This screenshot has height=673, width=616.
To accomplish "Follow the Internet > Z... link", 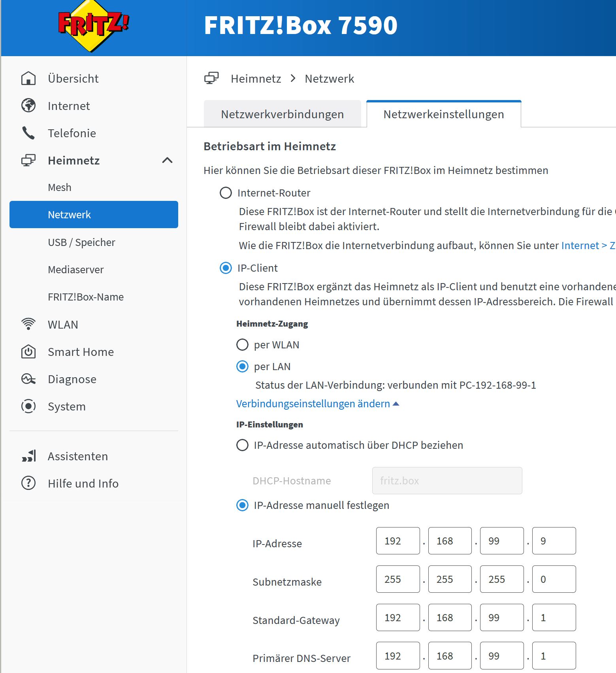I will (588, 246).
